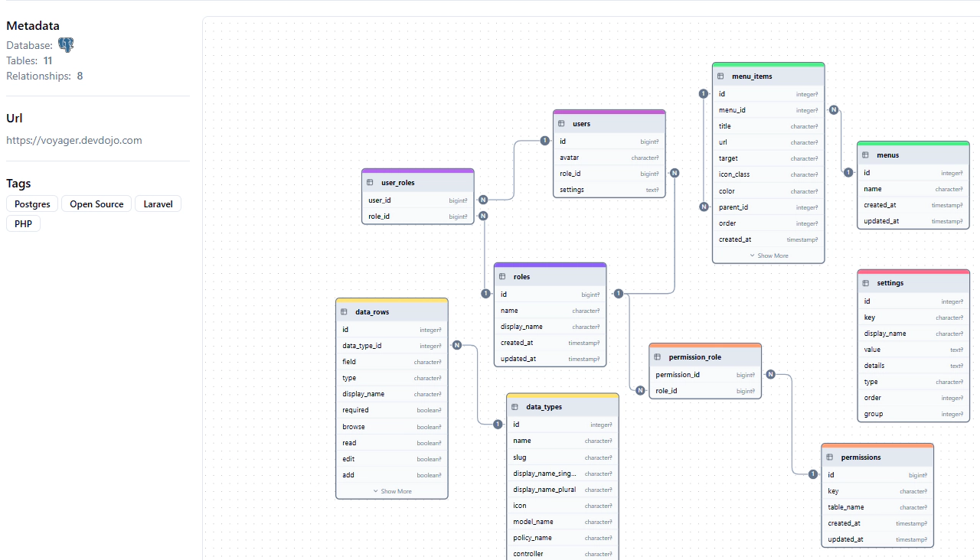Click the PHP tag
Screen dimensions: 980x560
pos(23,224)
